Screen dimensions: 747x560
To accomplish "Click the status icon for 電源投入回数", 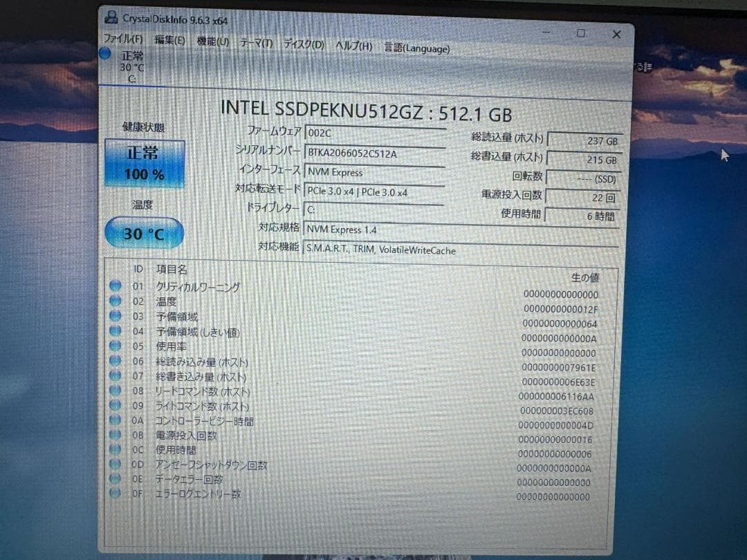I will click(114, 436).
